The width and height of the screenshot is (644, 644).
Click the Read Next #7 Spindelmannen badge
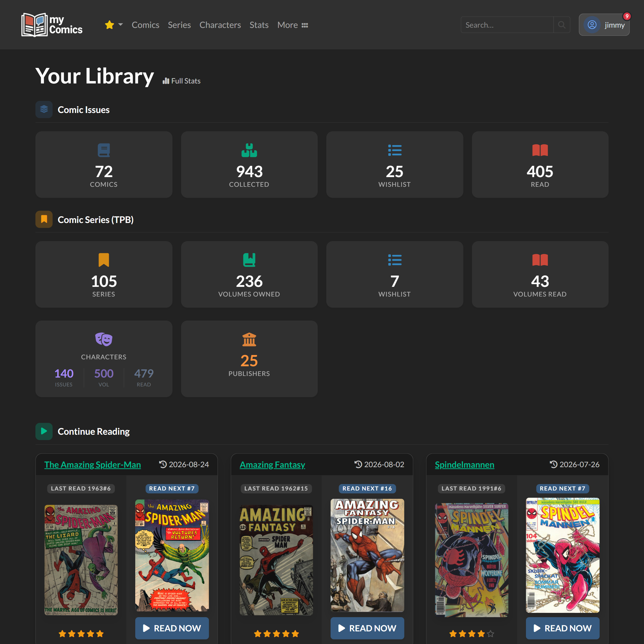(x=562, y=488)
